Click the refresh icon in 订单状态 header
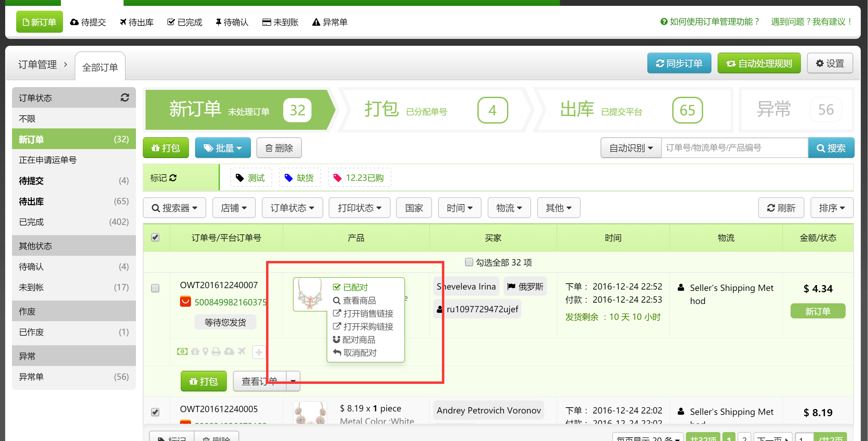868x441 pixels. [x=125, y=98]
